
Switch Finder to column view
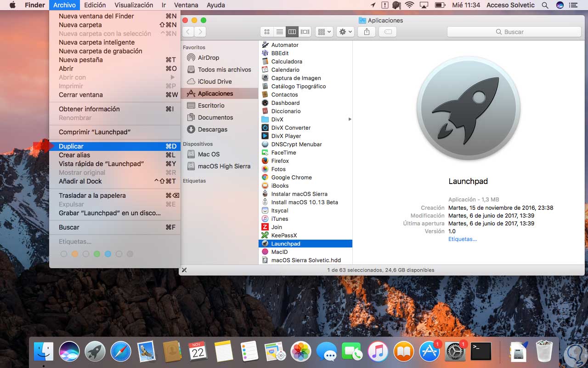pyautogui.click(x=292, y=32)
